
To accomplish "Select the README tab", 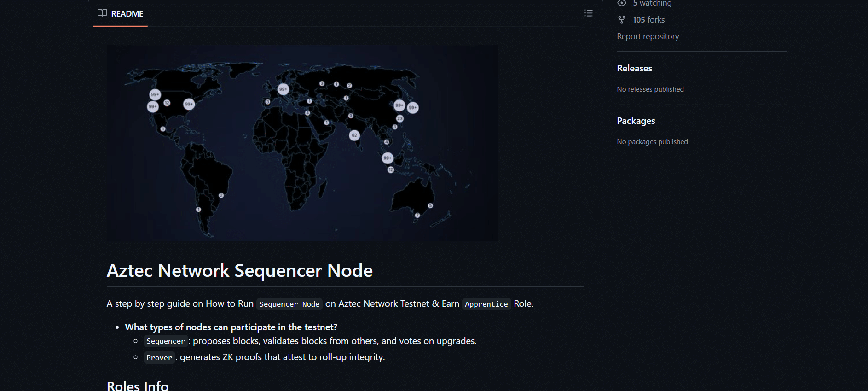I will click(x=120, y=13).
